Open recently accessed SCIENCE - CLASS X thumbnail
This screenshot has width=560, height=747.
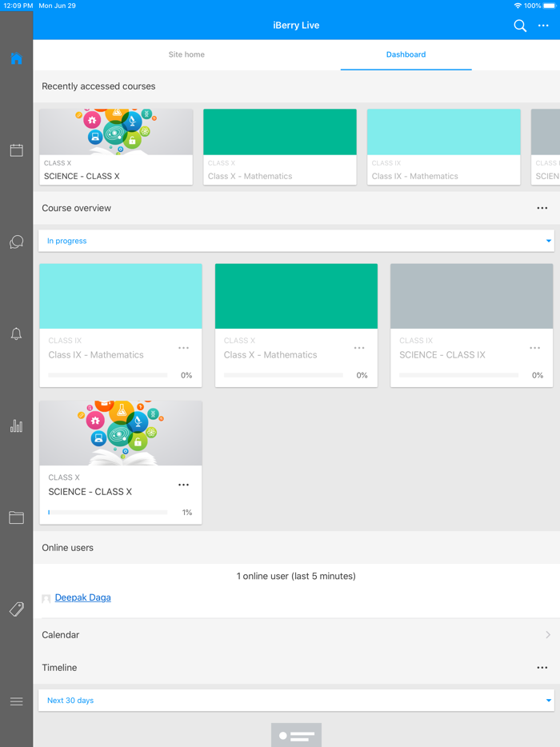point(116,132)
